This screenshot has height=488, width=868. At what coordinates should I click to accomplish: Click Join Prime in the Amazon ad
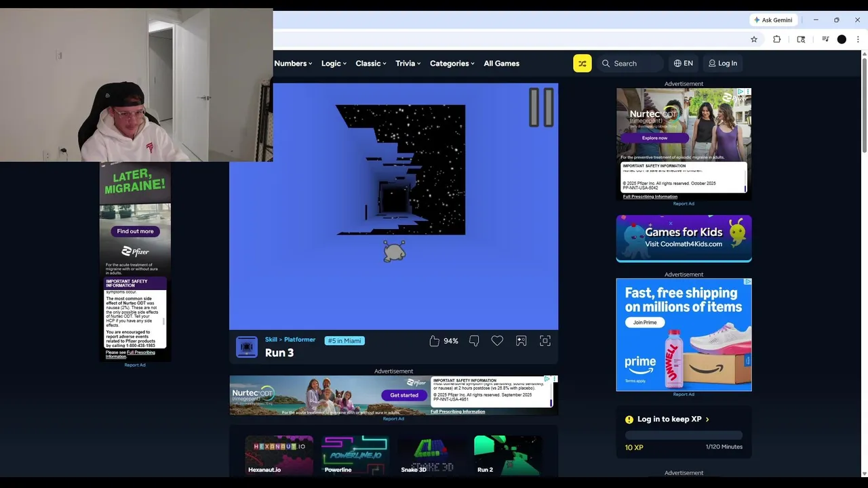click(644, 322)
